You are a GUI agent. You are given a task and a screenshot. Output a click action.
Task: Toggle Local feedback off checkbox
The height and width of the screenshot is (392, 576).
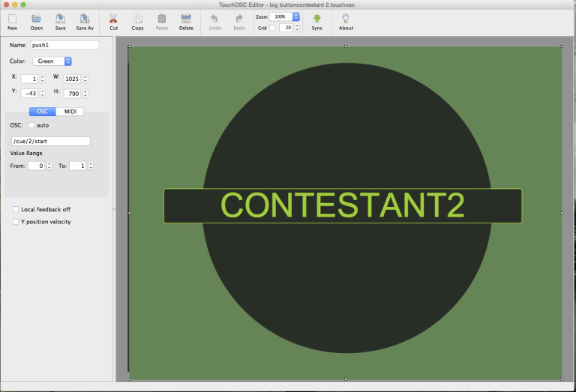[16, 210]
